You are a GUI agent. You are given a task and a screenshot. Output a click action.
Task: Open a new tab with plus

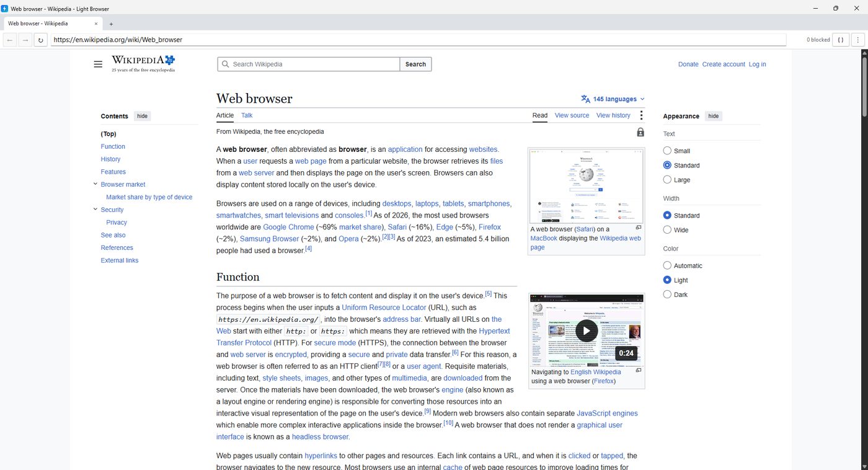click(111, 24)
